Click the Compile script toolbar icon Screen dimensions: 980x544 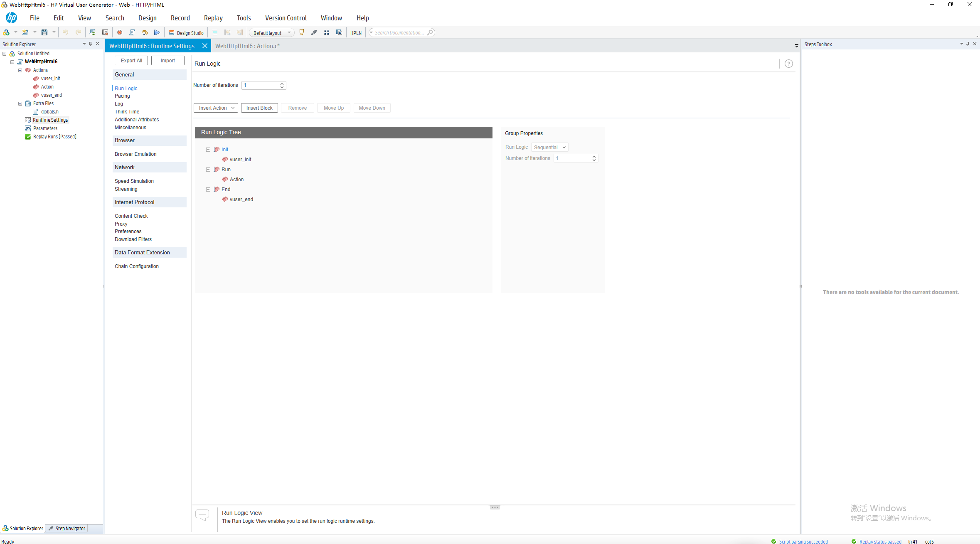pos(132,32)
